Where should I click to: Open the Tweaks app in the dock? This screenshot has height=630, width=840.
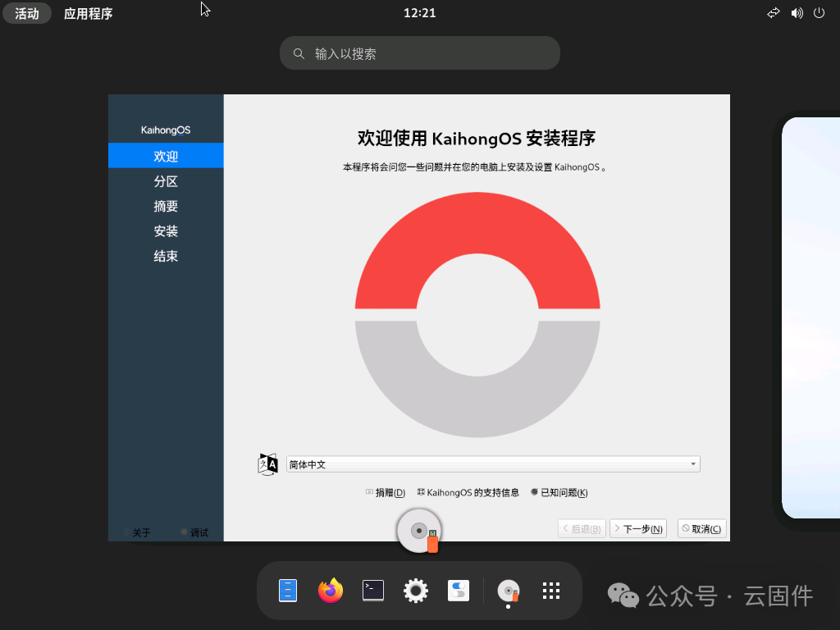[x=458, y=591]
